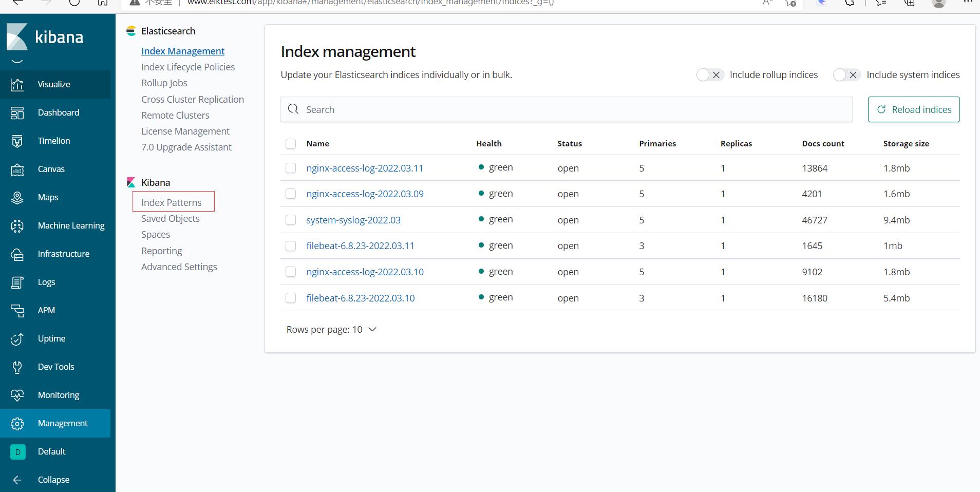This screenshot has width=980, height=492.
Task: Open Reporting section
Action: point(162,251)
